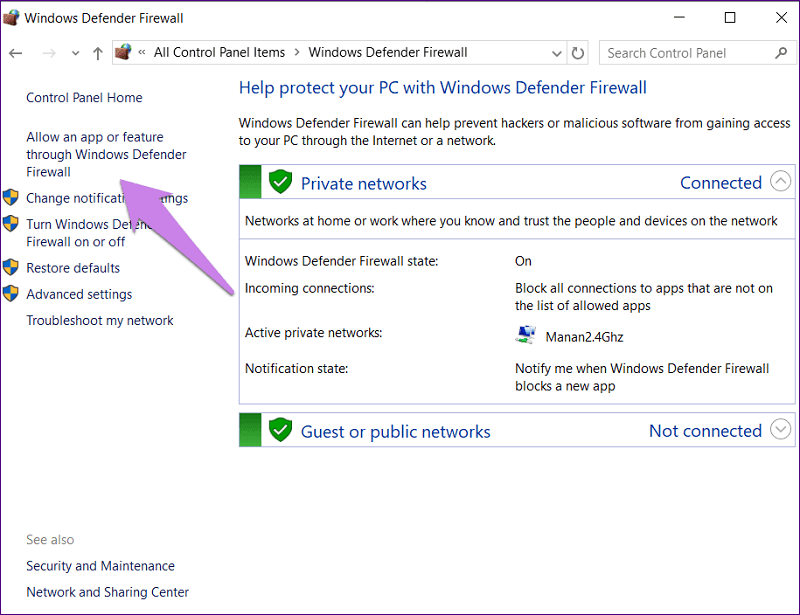
Task: Click the shield icon beside Turn Windows Defender Firewall on or off
Action: pyautogui.click(x=13, y=224)
